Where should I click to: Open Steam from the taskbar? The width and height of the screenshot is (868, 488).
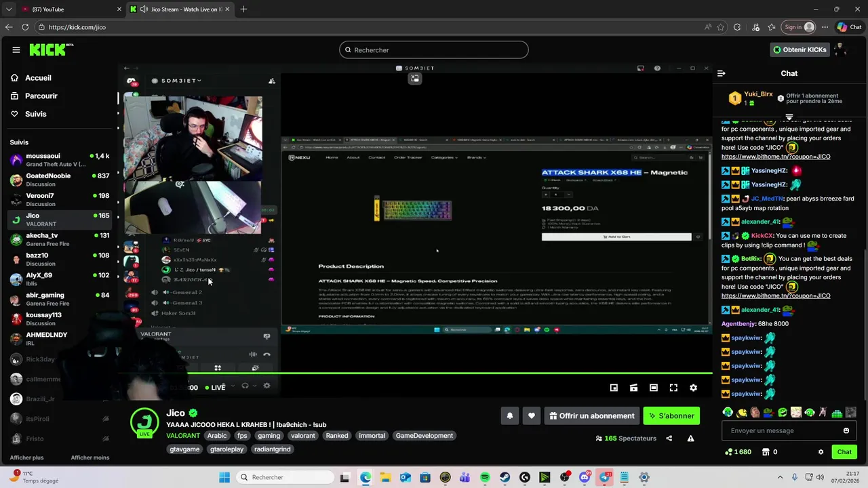click(x=505, y=478)
